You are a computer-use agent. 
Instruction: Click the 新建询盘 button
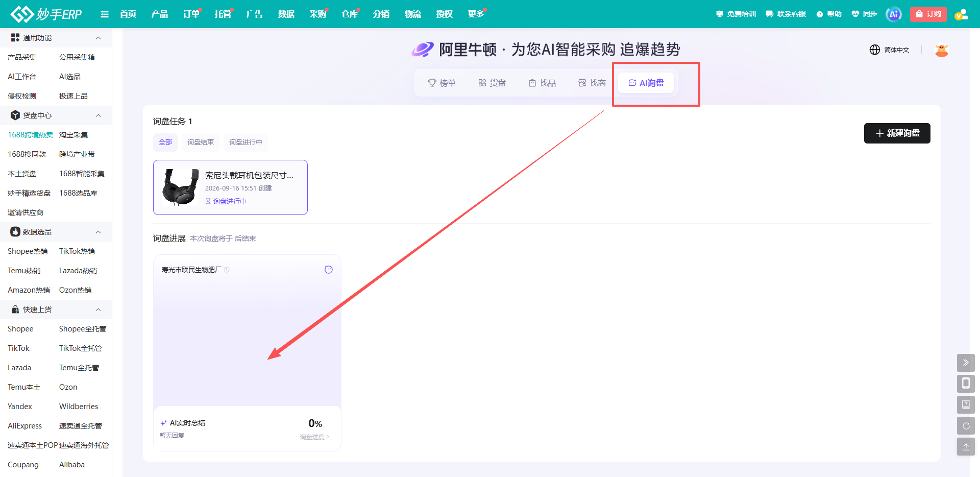click(897, 133)
